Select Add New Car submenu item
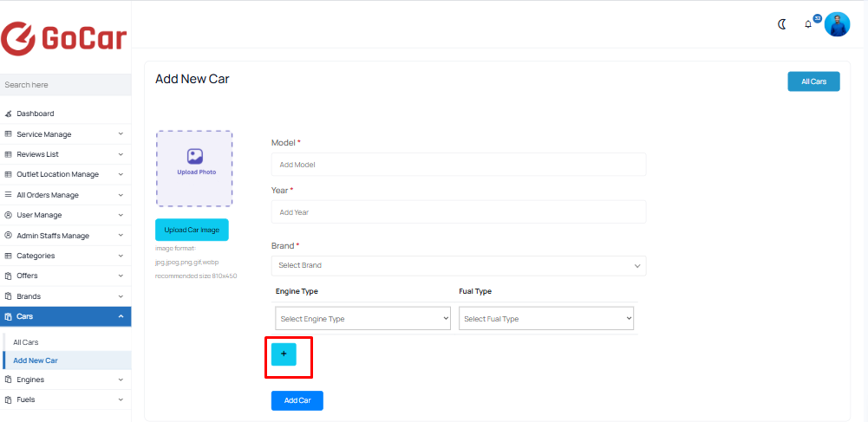Viewport: 868px width, 422px height. [36, 360]
